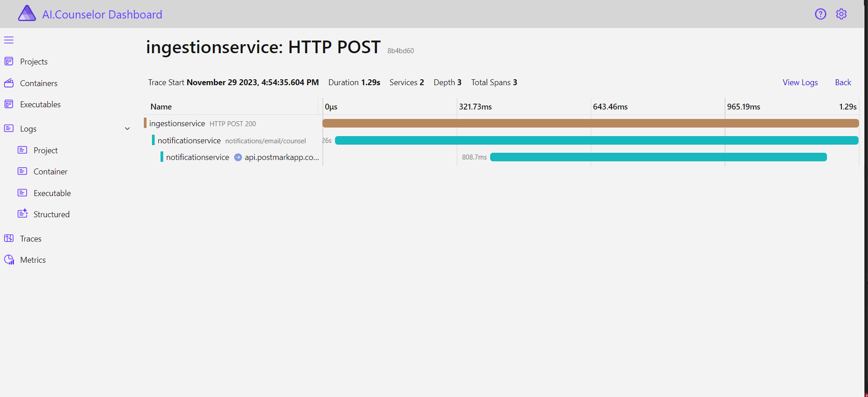Open the help question-mark icon

(821, 14)
